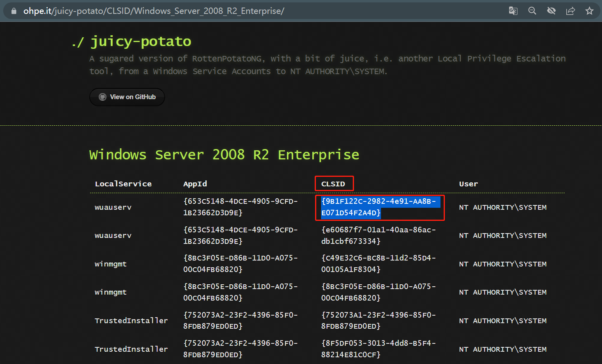This screenshot has height=364, width=602.
Task: Select the highlighted CLSID starting 9B1F122C
Action: [x=378, y=207]
